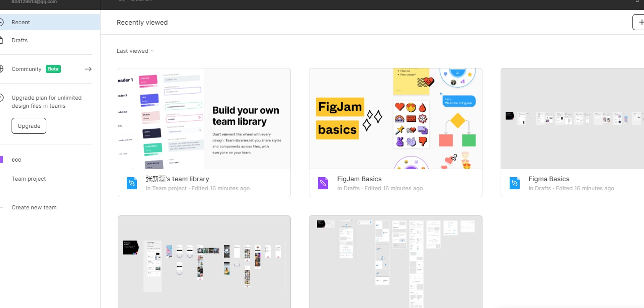Select the ccc team in the sidebar
The width and height of the screenshot is (644, 308).
click(16, 160)
